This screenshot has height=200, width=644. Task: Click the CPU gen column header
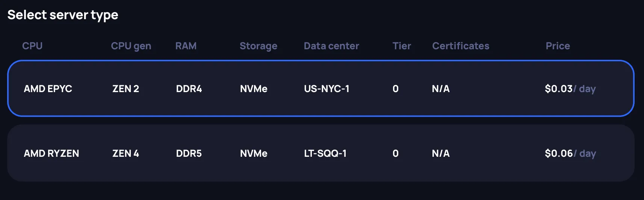click(x=131, y=46)
